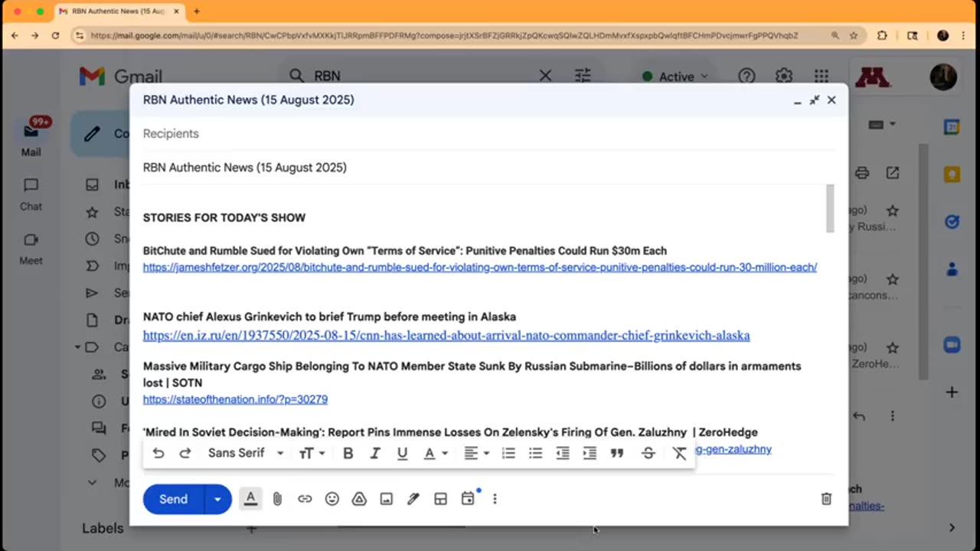
Task: Increase the indent
Action: pyautogui.click(x=590, y=453)
